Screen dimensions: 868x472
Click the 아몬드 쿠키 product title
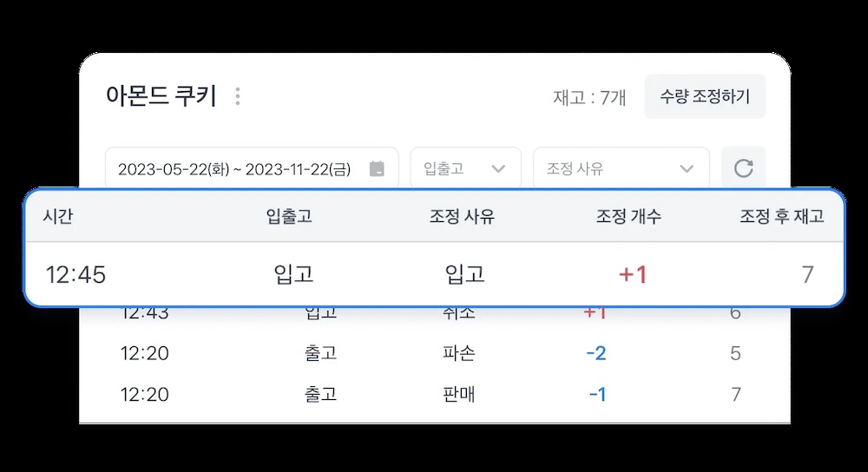coord(161,95)
